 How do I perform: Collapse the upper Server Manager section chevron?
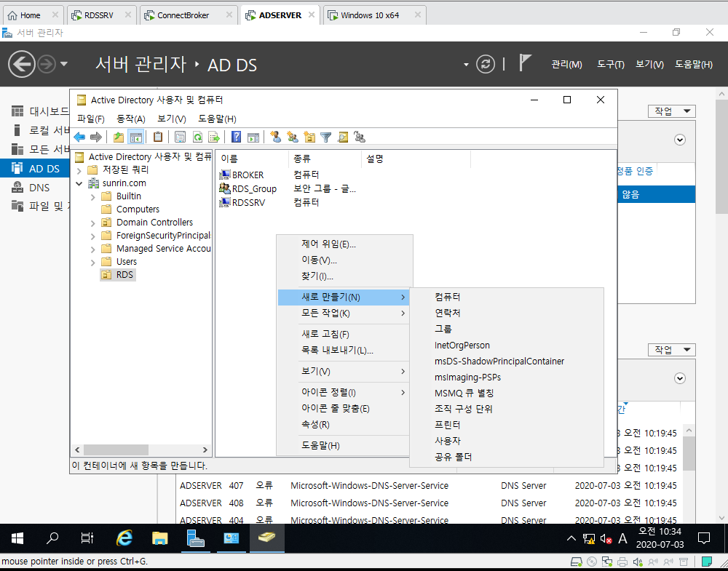tap(680, 140)
